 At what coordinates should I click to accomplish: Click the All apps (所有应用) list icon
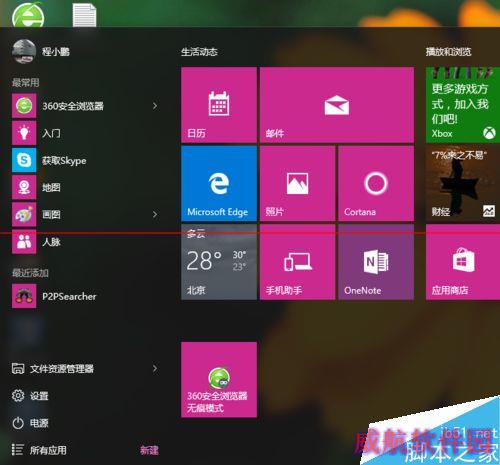[x=18, y=450]
